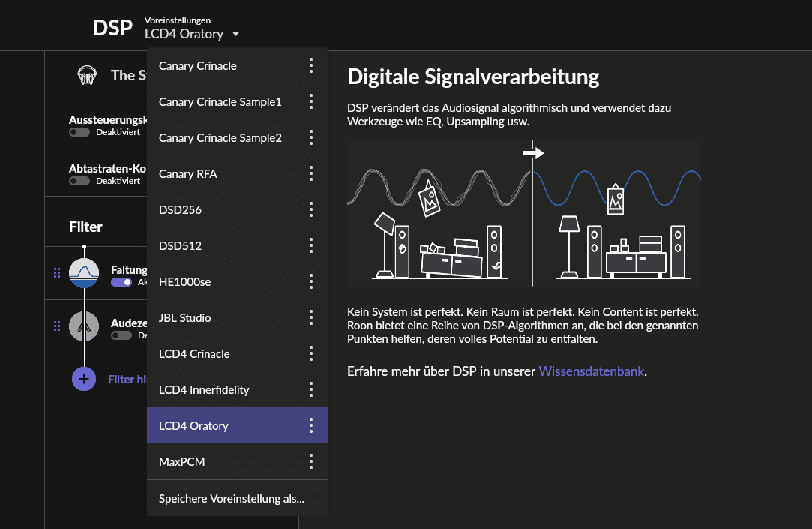Click the Digitale Signalverarbeitung heading

473,77
